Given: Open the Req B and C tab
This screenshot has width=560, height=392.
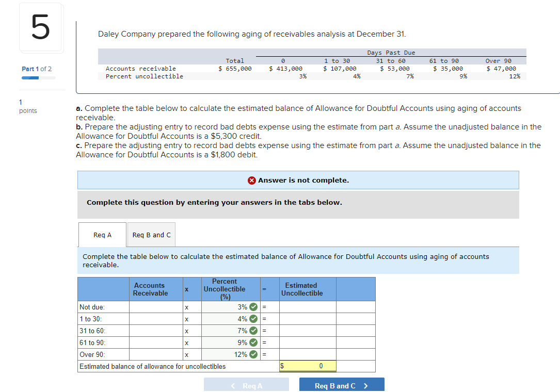Looking at the screenshot, I should 151,235.
